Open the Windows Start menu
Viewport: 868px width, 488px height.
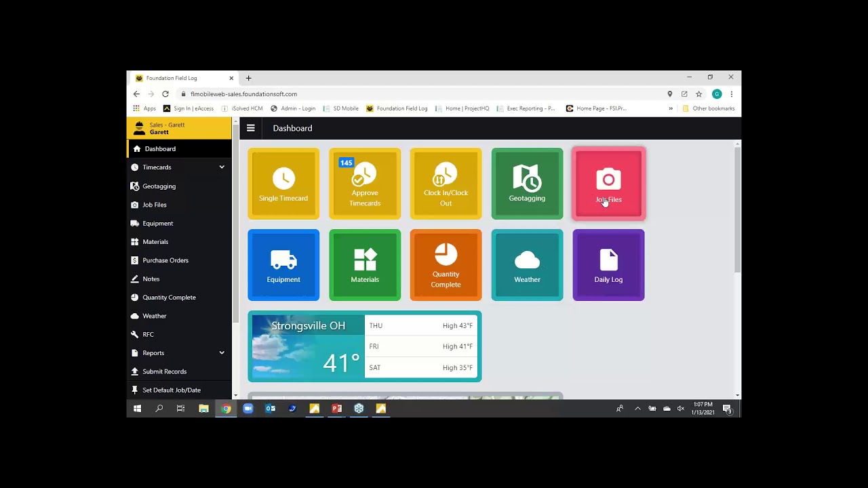(x=137, y=409)
